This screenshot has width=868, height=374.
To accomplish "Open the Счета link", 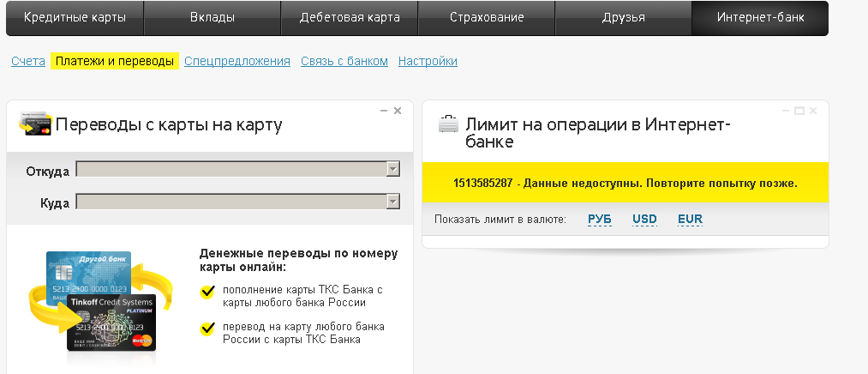I will click(28, 61).
